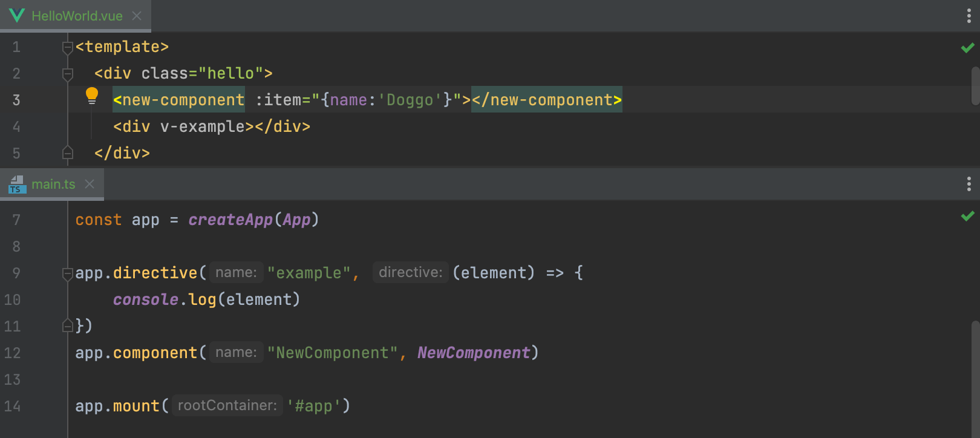This screenshot has width=980, height=438.
Task: Click the HelloWorld.vue vertical scrollbar thumb
Action: (x=975, y=86)
